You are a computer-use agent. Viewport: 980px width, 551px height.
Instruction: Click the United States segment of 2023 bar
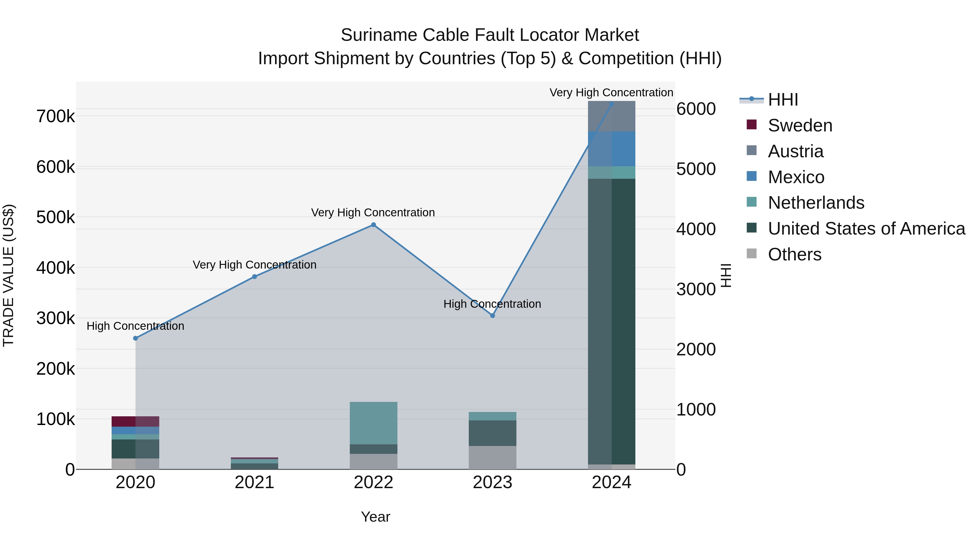coord(493,433)
